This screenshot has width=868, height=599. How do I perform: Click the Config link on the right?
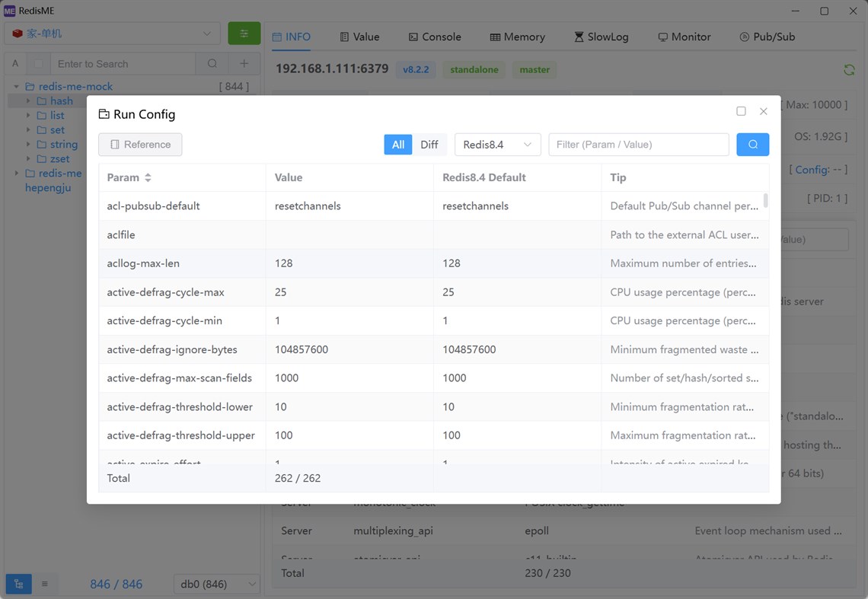coord(812,170)
